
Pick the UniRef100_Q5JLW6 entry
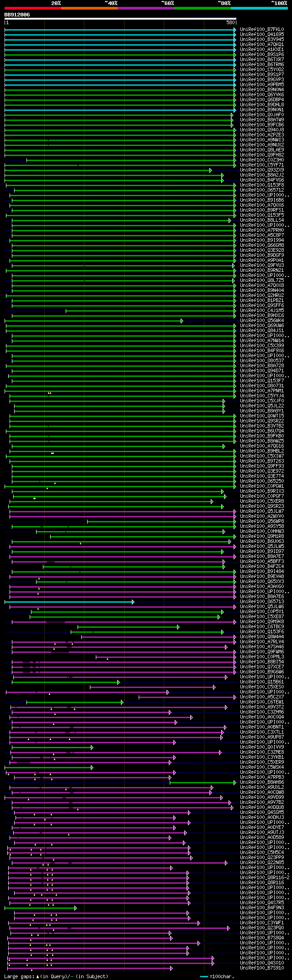[x=262, y=607]
